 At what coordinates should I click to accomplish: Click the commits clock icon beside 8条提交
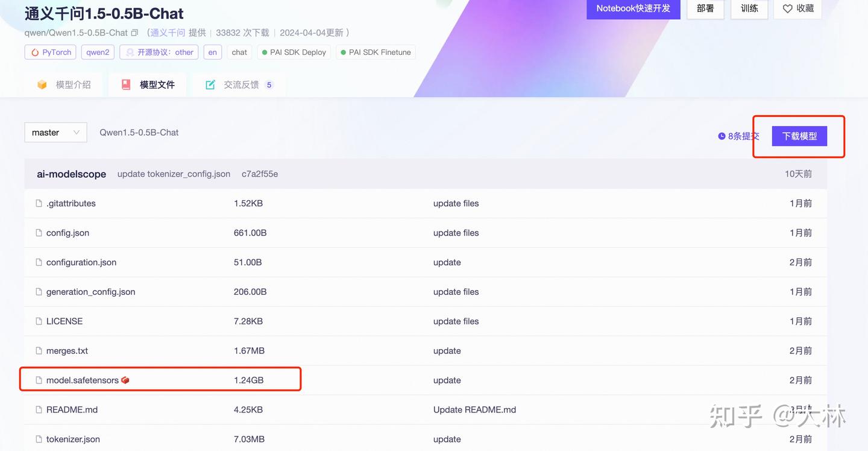[721, 136]
